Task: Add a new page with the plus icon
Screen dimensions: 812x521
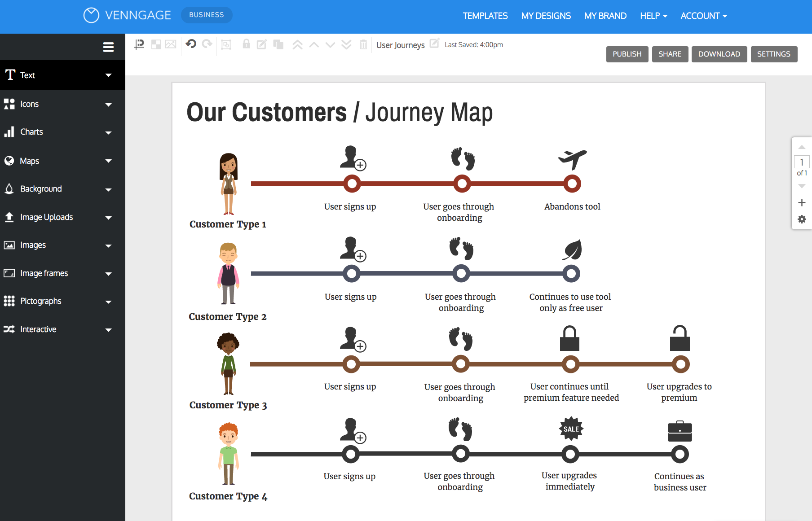Action: click(x=802, y=202)
